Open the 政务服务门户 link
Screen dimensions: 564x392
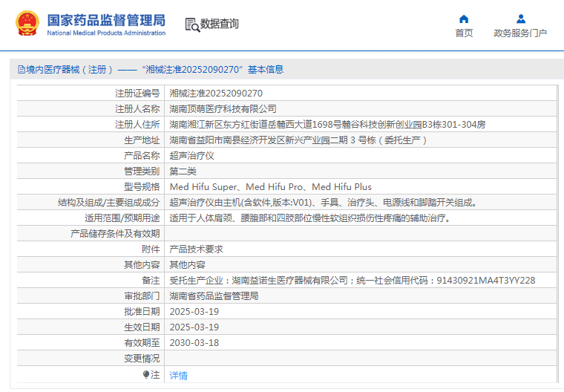[x=520, y=33]
